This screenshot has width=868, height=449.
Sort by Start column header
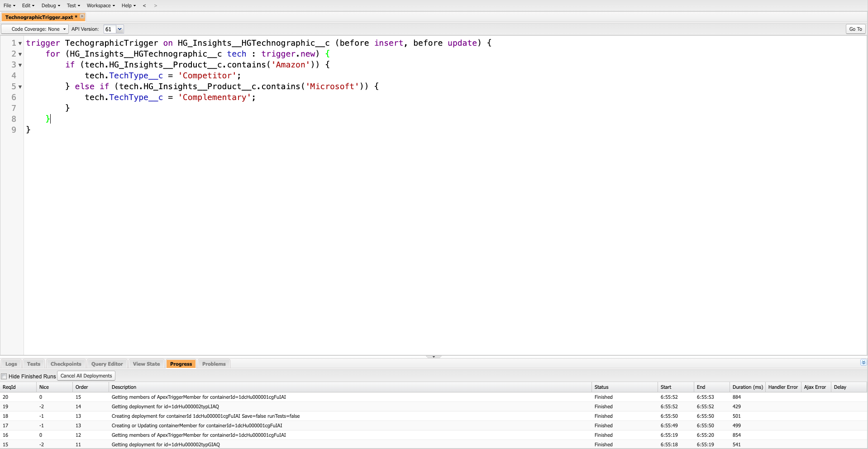pyautogui.click(x=676, y=387)
